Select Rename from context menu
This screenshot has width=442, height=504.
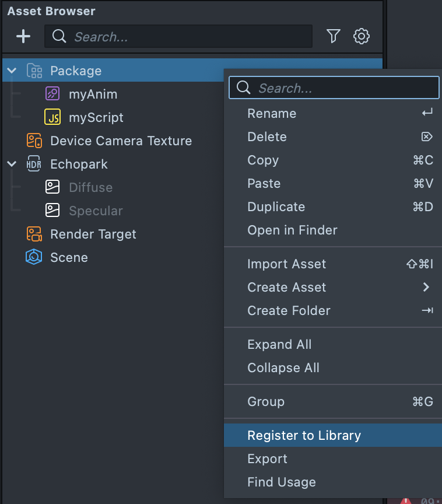pyautogui.click(x=272, y=113)
